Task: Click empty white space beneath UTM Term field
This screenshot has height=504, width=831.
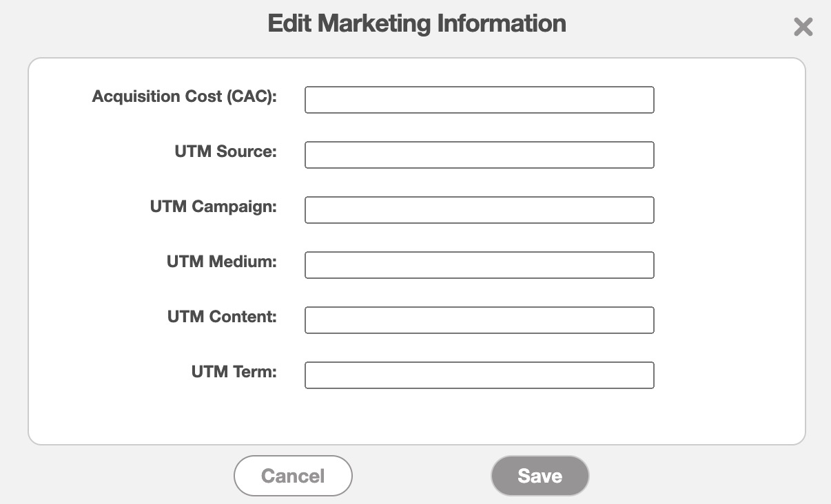Action: [479, 417]
